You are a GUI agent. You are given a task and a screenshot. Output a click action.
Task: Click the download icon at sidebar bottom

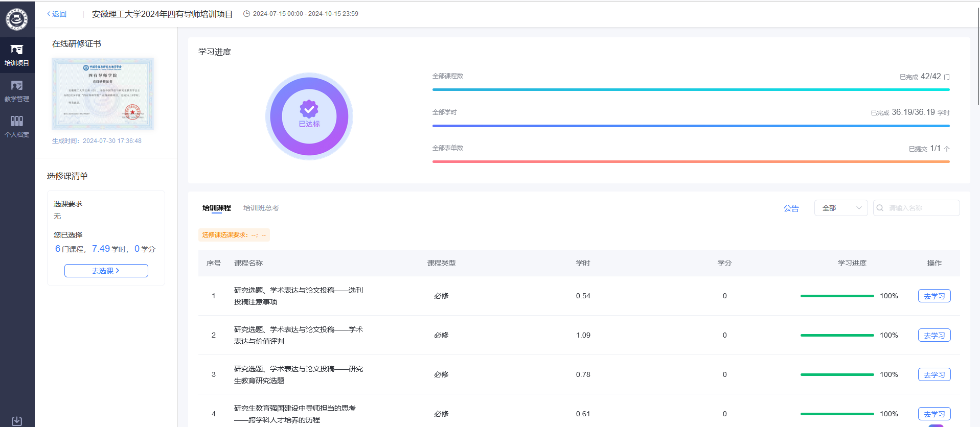click(x=17, y=421)
